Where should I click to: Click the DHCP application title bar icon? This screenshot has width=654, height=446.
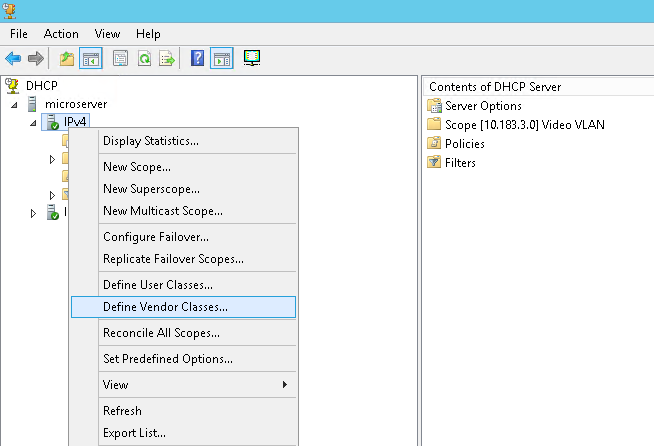tap(10, 10)
